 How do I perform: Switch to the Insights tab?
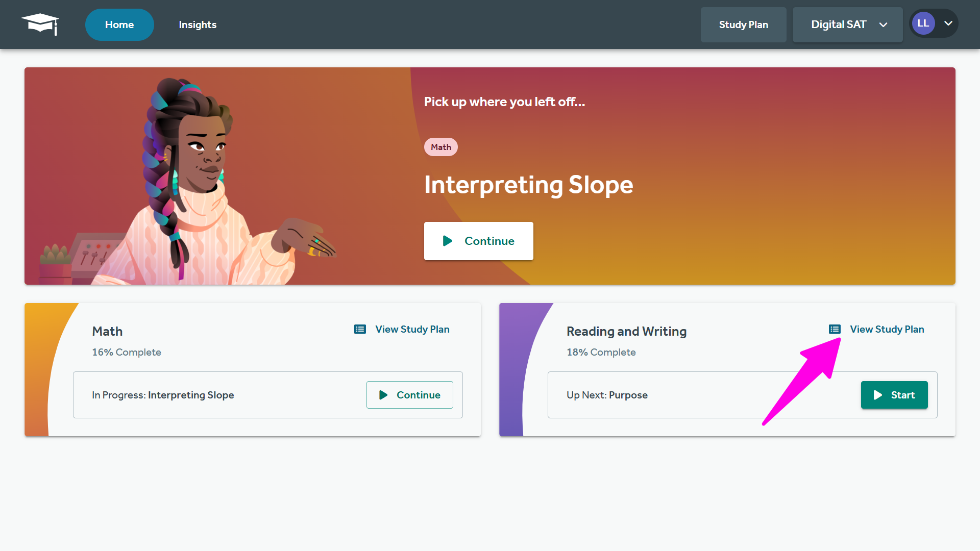point(198,24)
